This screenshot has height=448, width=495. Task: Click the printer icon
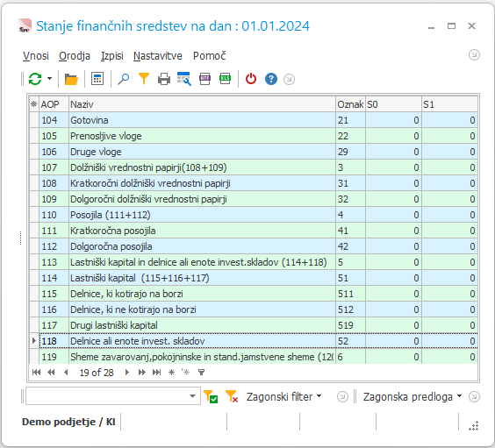[x=164, y=79]
